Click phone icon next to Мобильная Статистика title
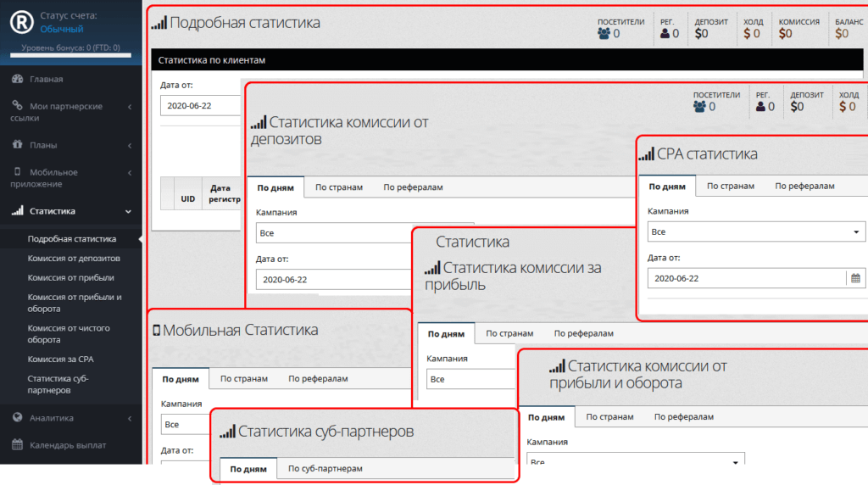 [157, 330]
